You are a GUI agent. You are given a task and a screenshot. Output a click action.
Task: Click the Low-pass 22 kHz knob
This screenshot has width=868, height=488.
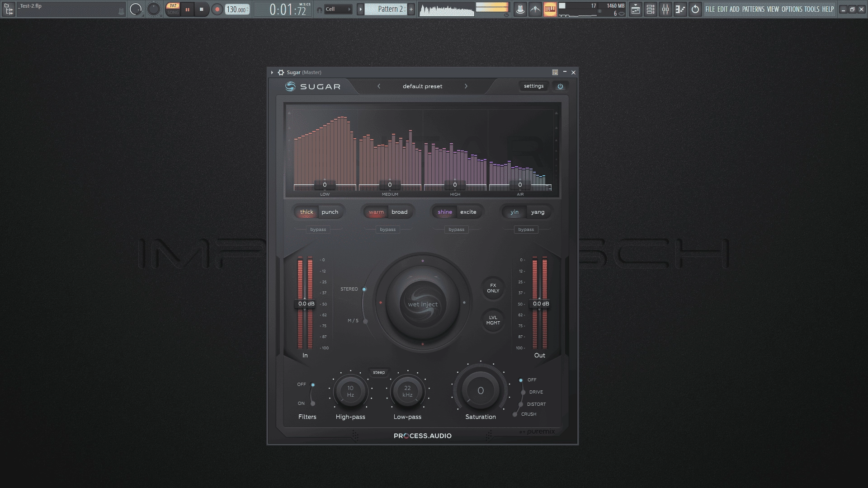pos(407,391)
